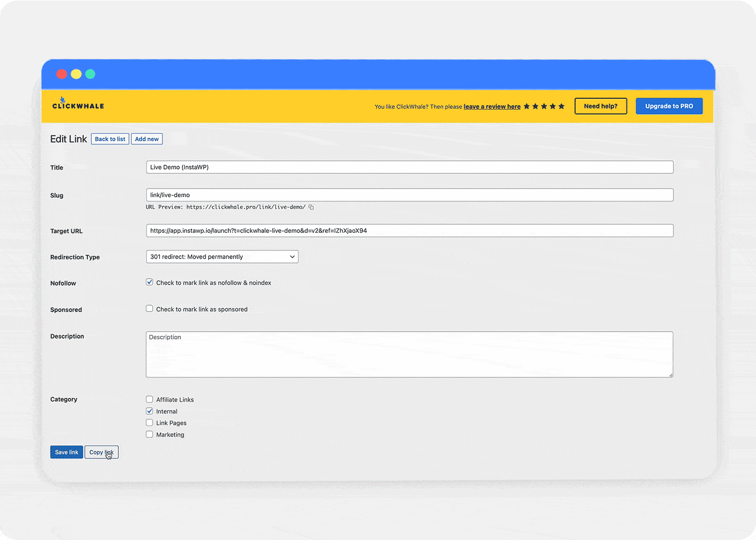Click the Add new button
Screen dimensions: 756x540
[x=147, y=139]
